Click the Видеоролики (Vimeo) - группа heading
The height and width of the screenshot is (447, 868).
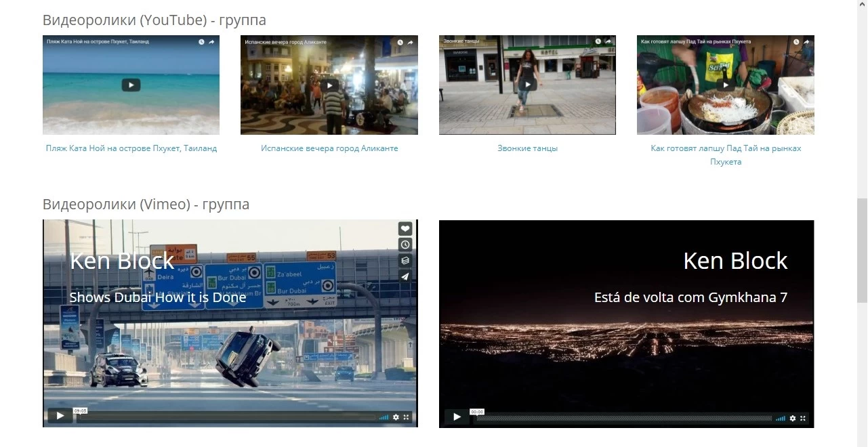pos(146,205)
